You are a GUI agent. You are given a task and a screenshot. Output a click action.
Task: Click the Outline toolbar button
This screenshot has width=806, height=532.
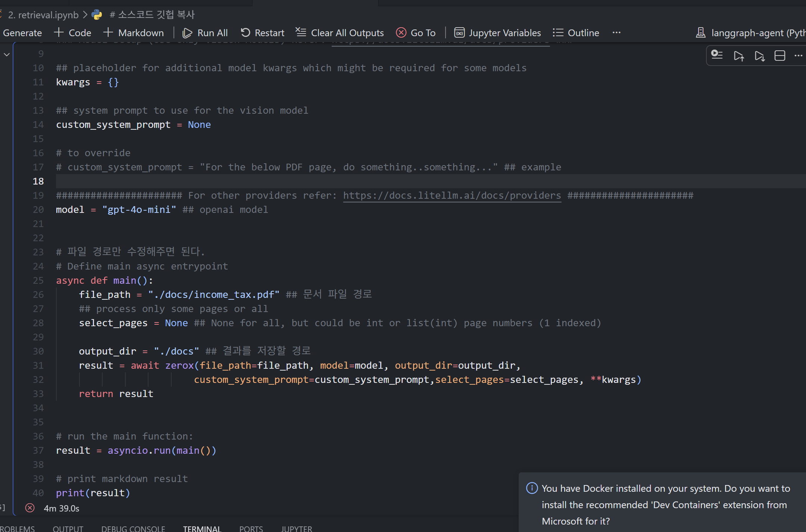[576, 33]
